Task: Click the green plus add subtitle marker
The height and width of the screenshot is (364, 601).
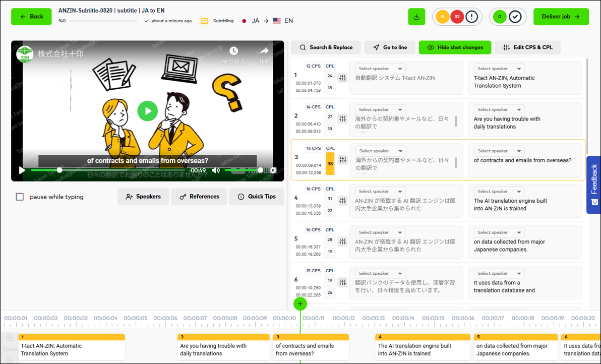Action: coord(300,304)
